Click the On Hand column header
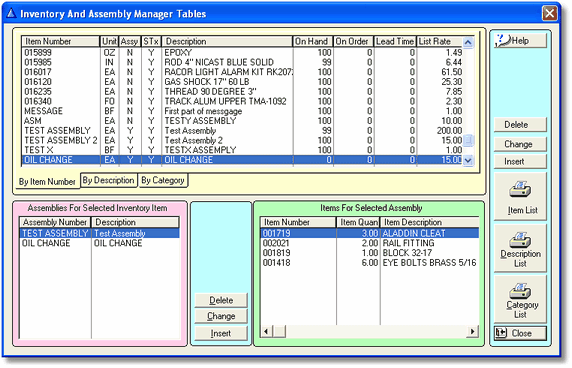Viewport: 572px width, 368px height. [x=313, y=42]
